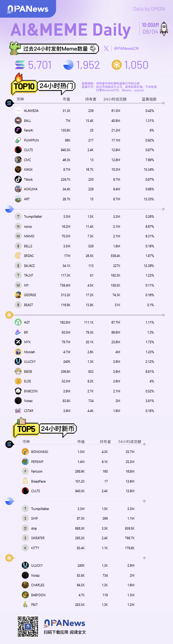
Task: Click the MYX token icon
Action: tap(18, 342)
